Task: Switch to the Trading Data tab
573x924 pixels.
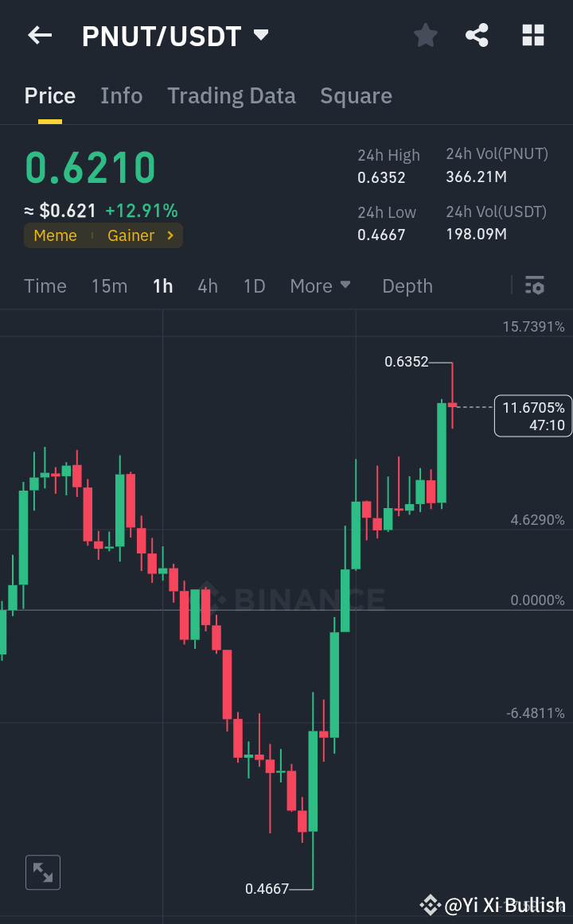Action: pyautogui.click(x=231, y=95)
